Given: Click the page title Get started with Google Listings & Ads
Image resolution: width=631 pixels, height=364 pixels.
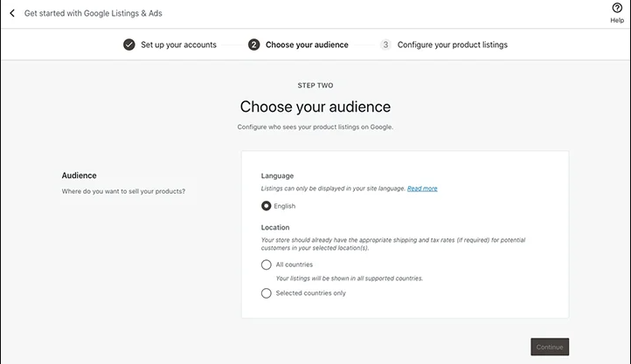Looking at the screenshot, I should coord(94,13).
